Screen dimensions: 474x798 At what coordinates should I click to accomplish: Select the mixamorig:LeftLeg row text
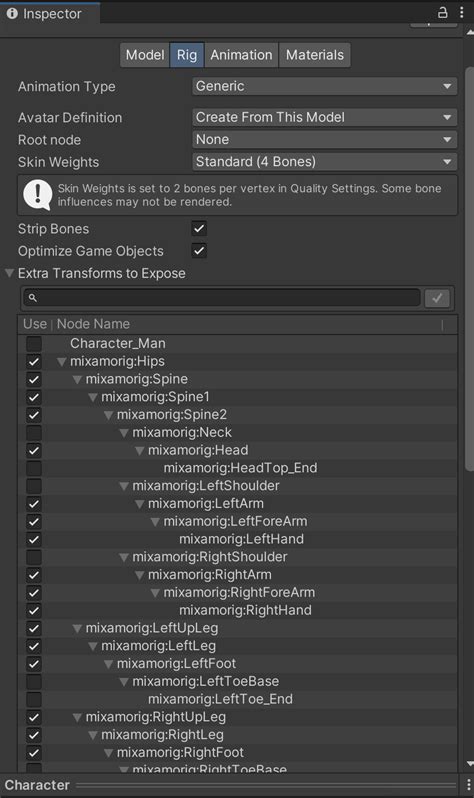[x=158, y=646]
